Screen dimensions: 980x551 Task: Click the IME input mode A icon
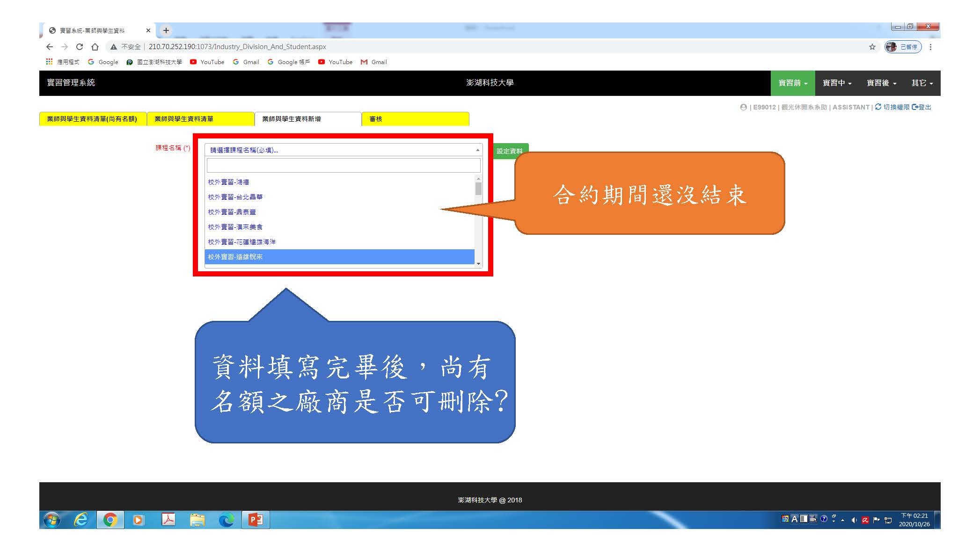(794, 519)
